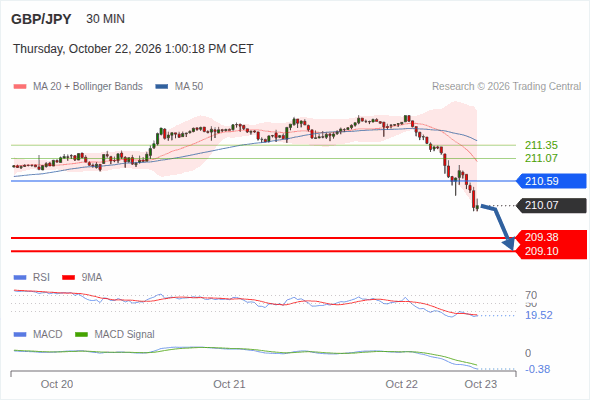Click the MACD zero level label

pyautogui.click(x=528, y=353)
